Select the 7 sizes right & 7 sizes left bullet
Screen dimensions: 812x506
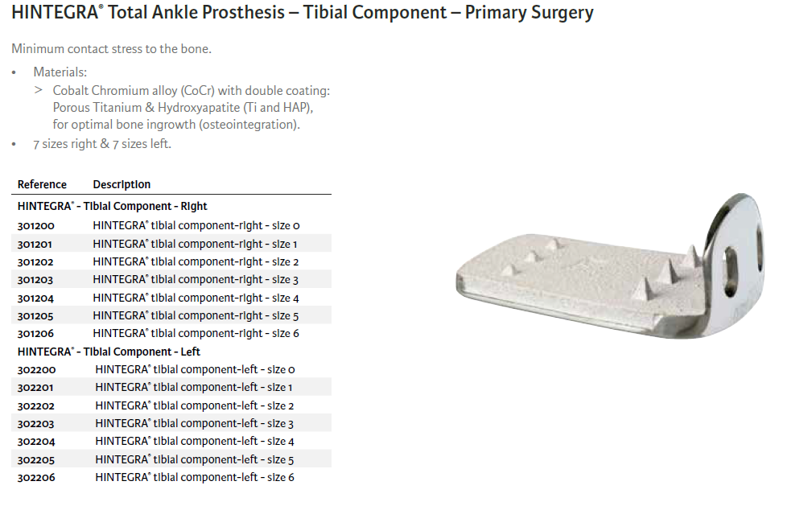click(x=102, y=144)
